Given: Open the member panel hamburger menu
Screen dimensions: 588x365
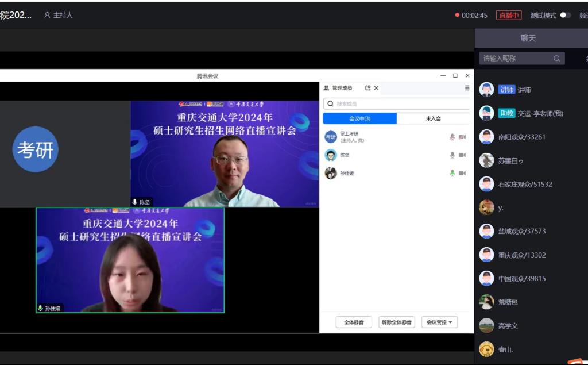Looking at the screenshot, I should click(467, 88).
